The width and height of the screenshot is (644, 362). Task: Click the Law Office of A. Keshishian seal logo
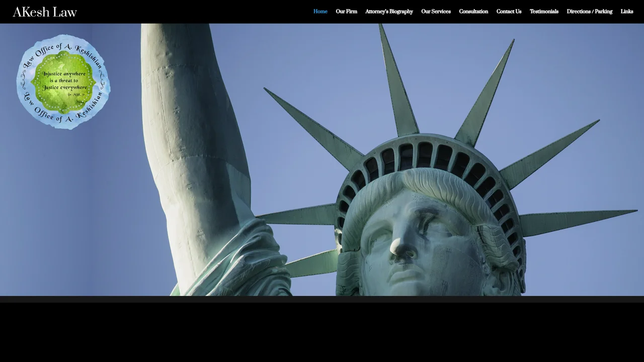point(63,82)
